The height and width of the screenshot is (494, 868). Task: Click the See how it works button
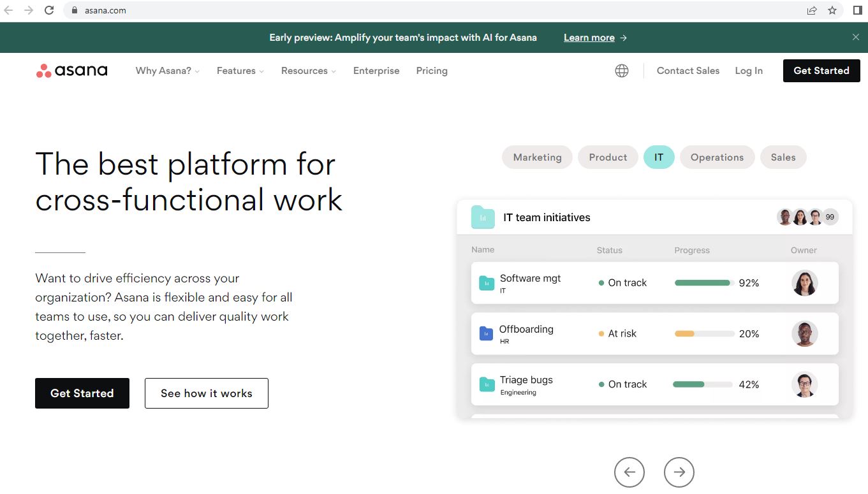tap(206, 393)
